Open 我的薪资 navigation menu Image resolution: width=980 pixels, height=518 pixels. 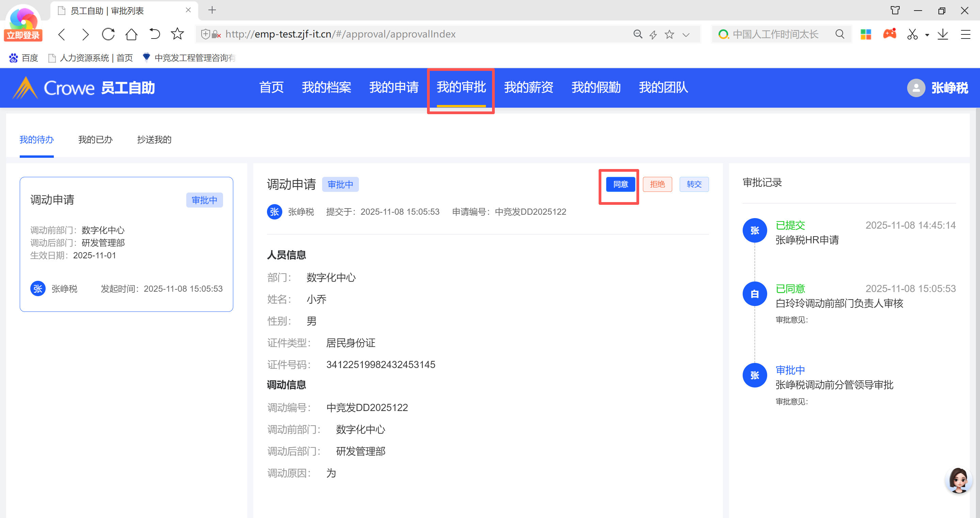click(x=528, y=88)
